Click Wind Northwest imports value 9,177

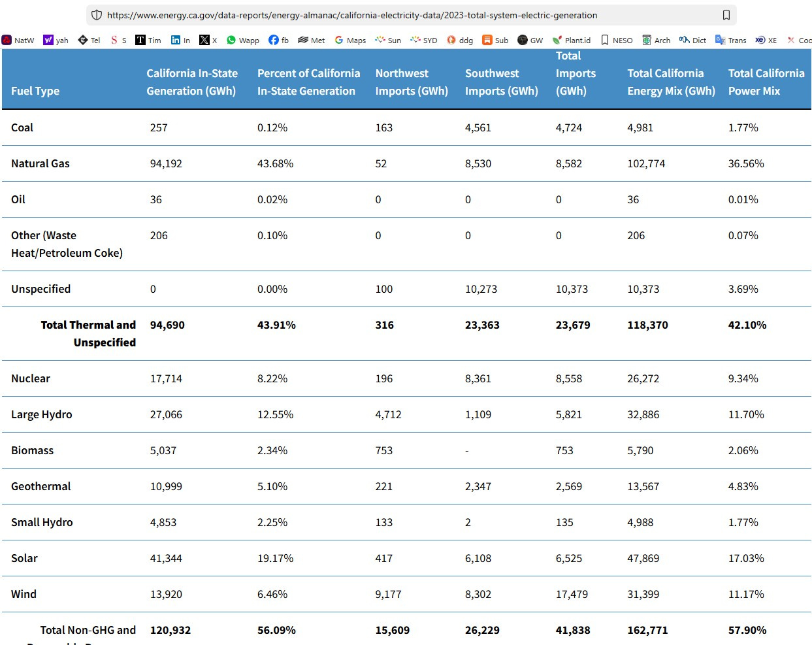pos(388,594)
